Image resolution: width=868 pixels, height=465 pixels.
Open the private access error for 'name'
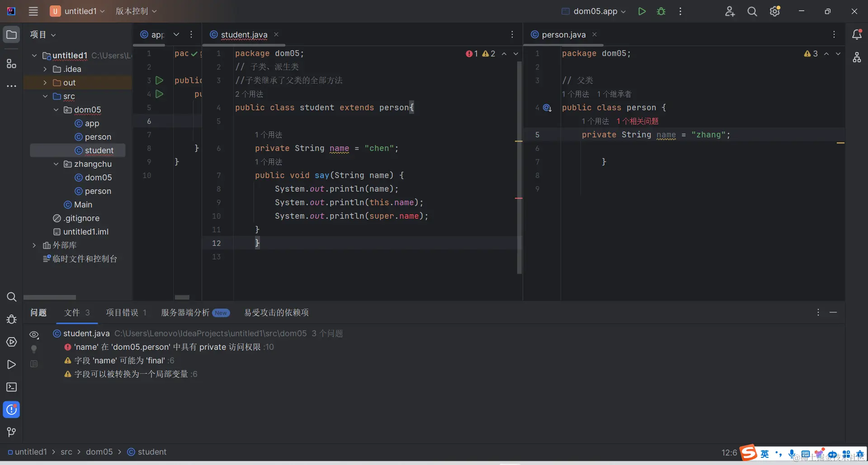(x=169, y=347)
